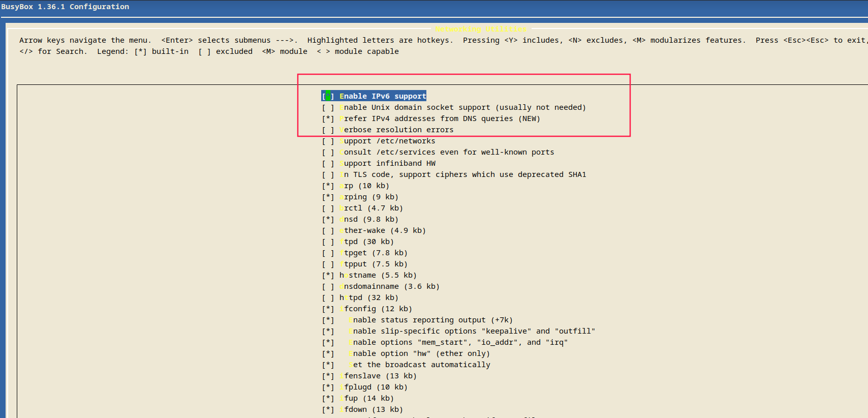Toggle Enable option "hw" (ether only)
This screenshot has width=868, height=418.
pyautogui.click(x=406, y=353)
